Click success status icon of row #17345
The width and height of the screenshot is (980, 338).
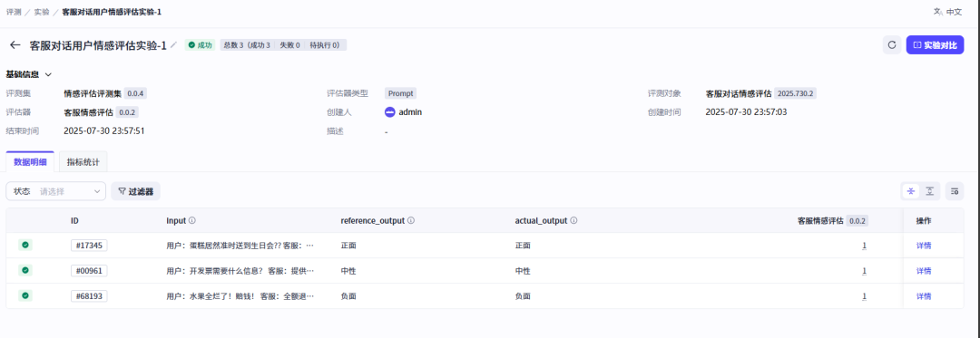25,245
